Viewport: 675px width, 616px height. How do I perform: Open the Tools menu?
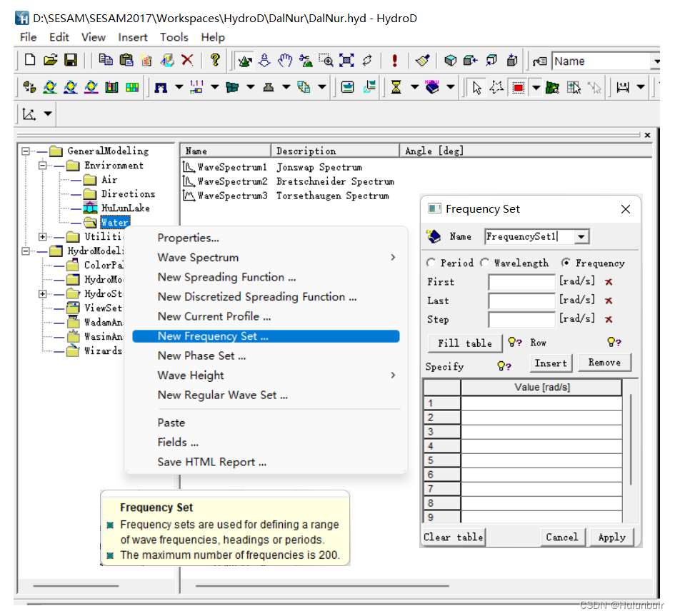[x=174, y=37]
